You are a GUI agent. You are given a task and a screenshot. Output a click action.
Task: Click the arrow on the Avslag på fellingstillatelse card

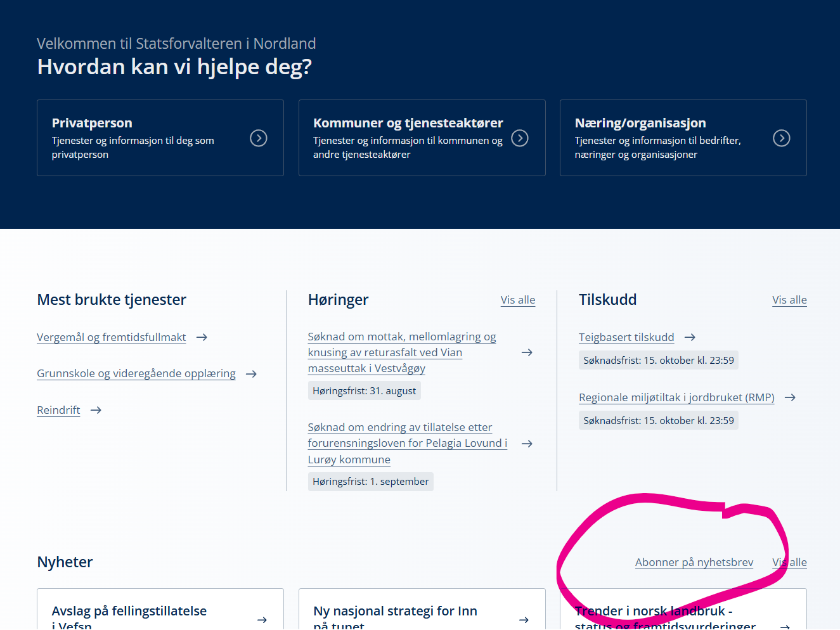click(x=262, y=620)
